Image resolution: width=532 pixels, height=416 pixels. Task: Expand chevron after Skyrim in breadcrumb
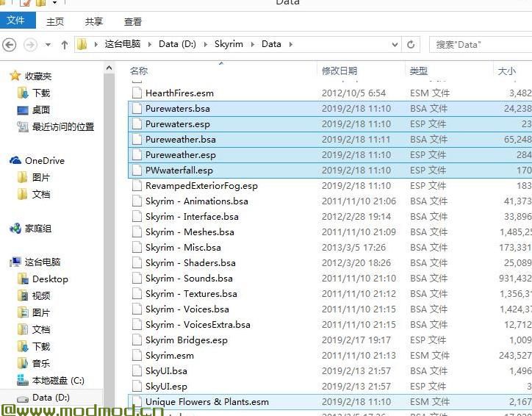253,44
